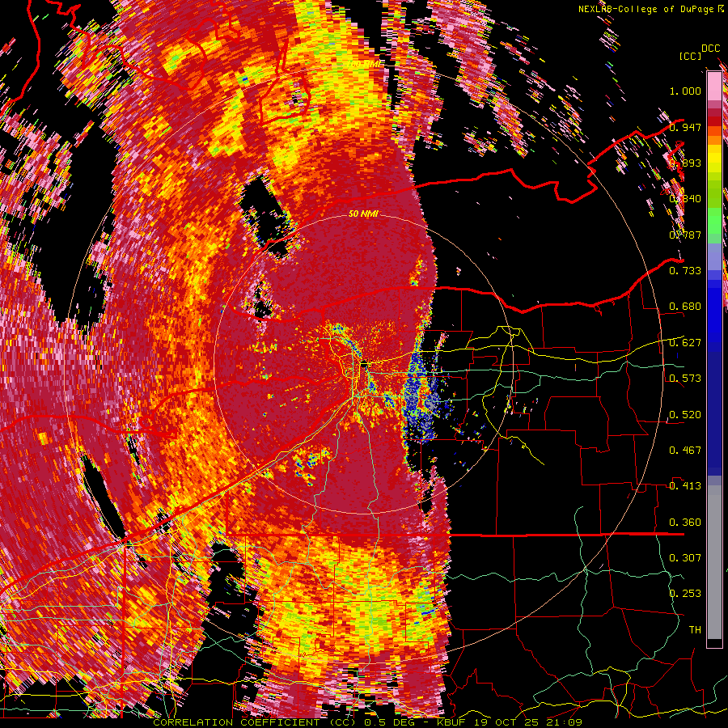
Task: Click the [CC] units label
Action: tap(690, 56)
